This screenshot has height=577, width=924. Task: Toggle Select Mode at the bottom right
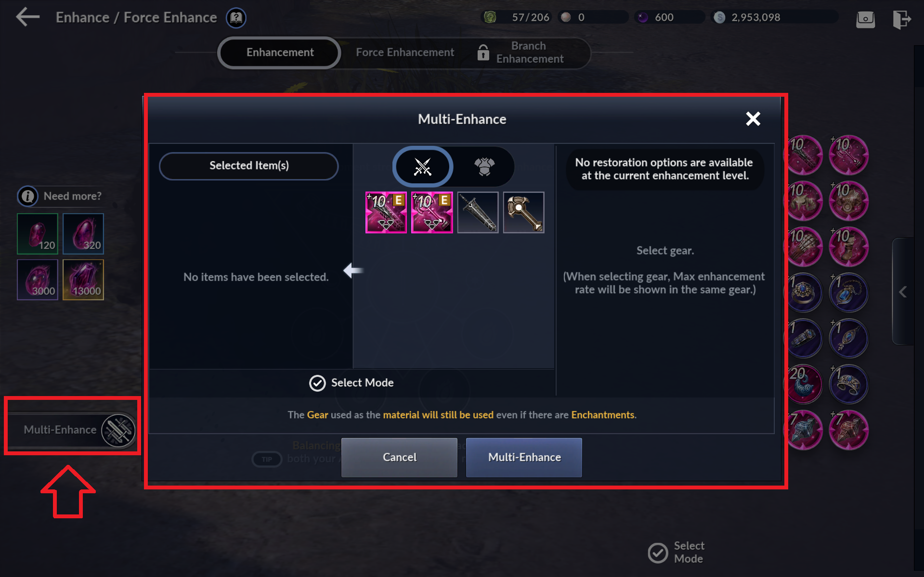[x=676, y=552]
